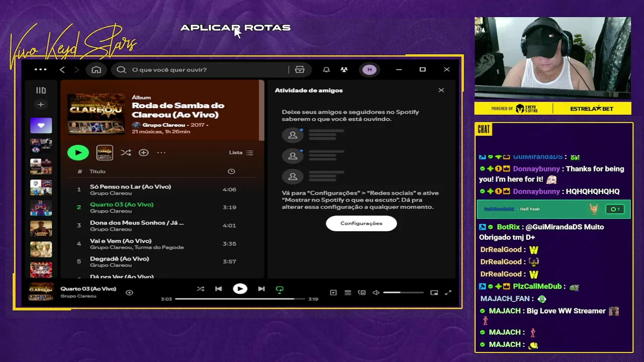Click the PlzCallMeDub username in chat
644x362 pixels.
537,287
